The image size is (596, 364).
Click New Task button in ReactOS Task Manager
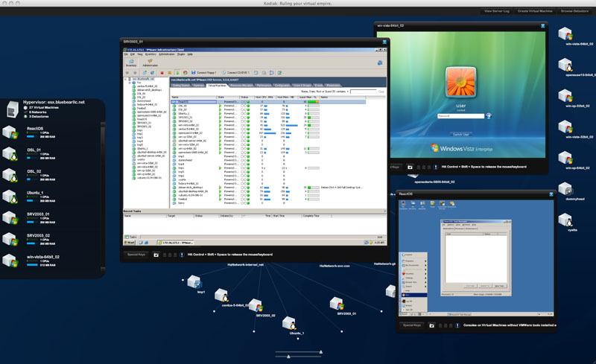(499, 286)
